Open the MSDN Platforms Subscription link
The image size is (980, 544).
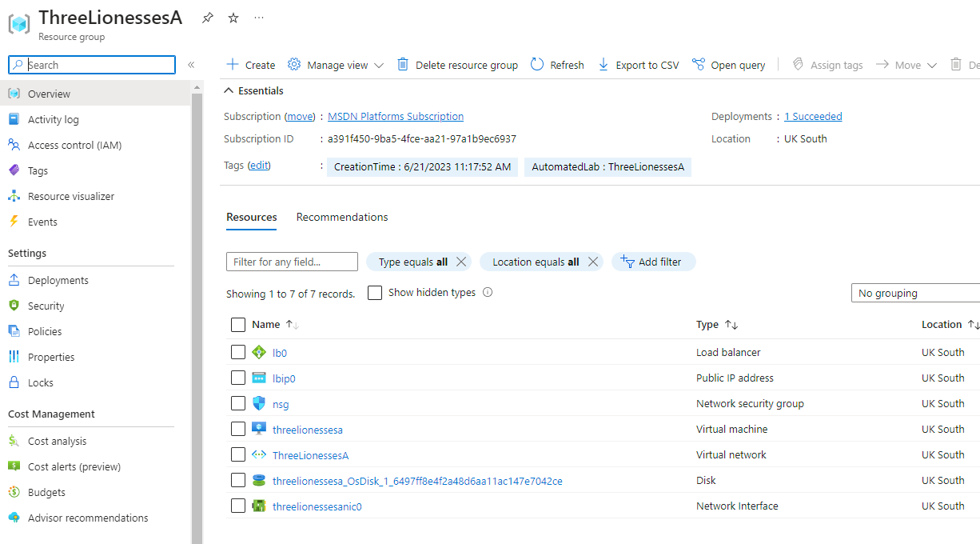point(396,117)
